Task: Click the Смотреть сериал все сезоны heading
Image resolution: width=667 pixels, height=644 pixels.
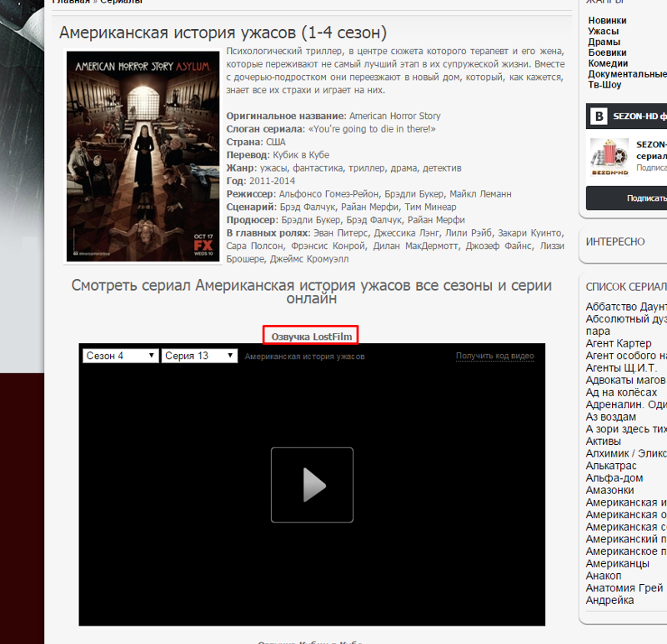Action: coord(312,292)
